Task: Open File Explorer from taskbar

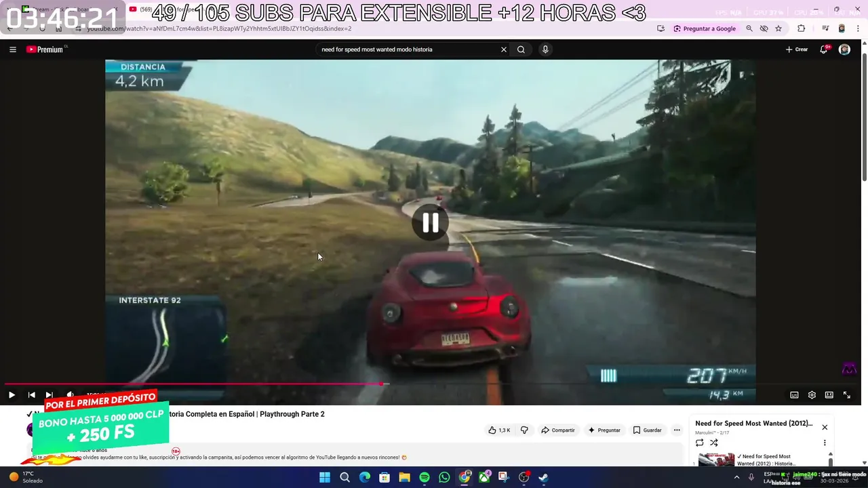Action: tap(404, 477)
